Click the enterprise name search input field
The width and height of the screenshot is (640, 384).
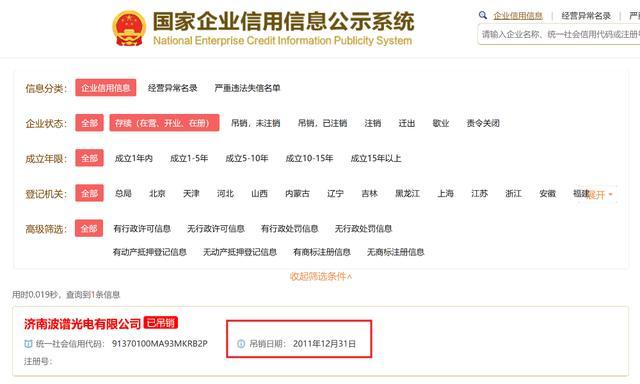click(x=558, y=34)
